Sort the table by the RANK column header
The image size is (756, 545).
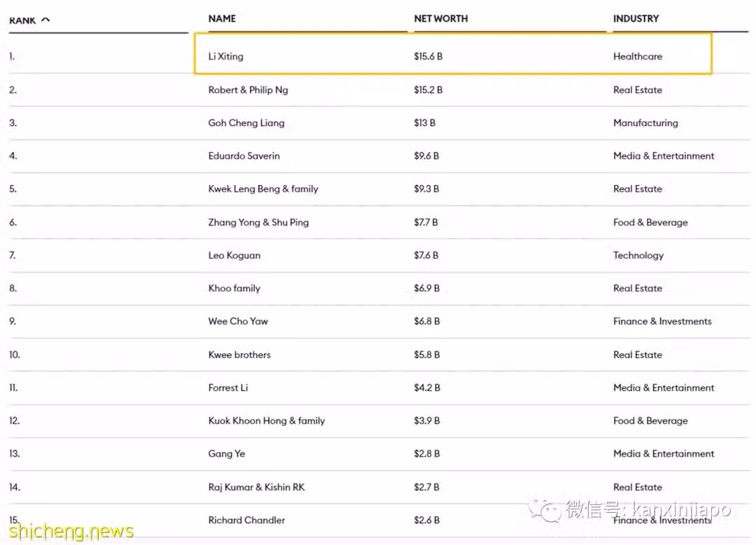[x=22, y=20]
